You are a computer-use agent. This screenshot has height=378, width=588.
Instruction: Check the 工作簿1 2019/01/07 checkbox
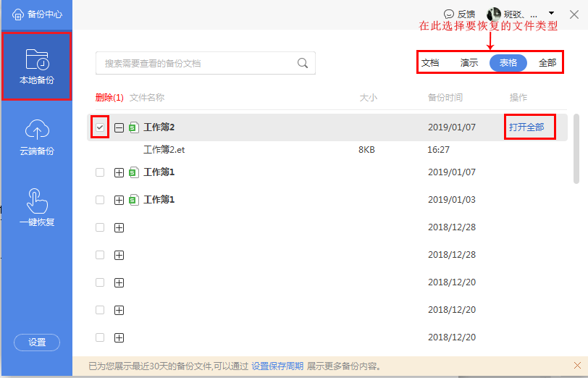pyautogui.click(x=100, y=172)
